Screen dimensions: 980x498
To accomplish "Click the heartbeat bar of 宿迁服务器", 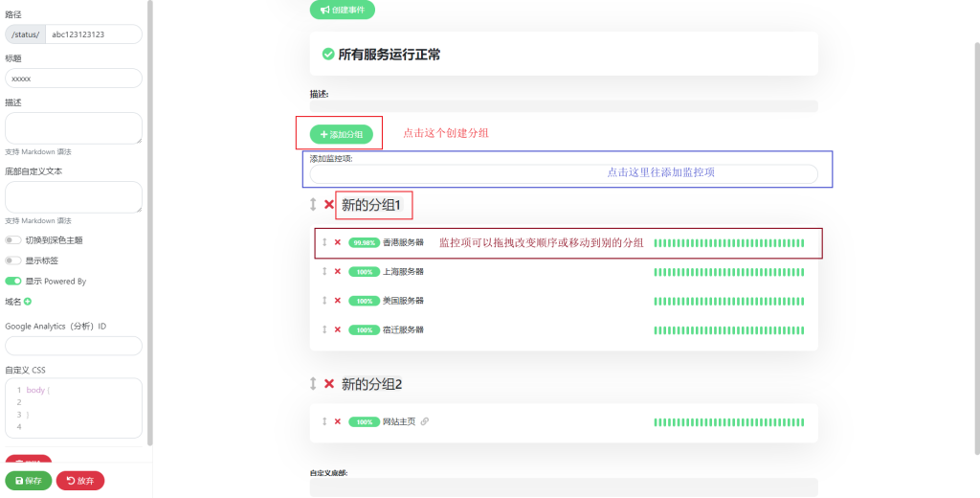I will click(729, 330).
